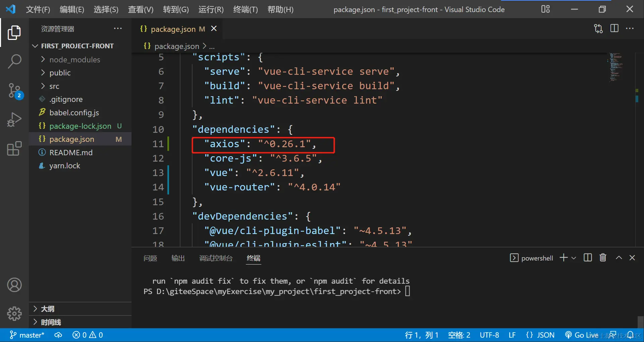The width and height of the screenshot is (644, 342).
Task: Open problems count errors and warnings
Action: click(88, 335)
